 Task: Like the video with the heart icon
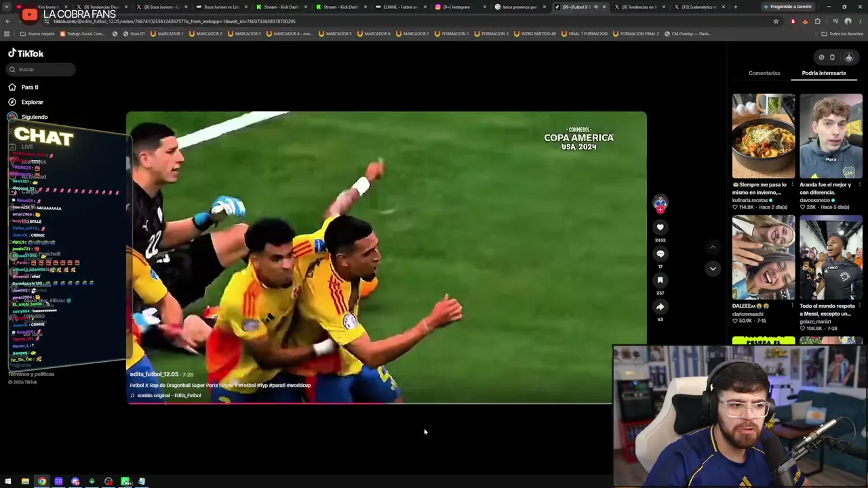[x=660, y=228]
